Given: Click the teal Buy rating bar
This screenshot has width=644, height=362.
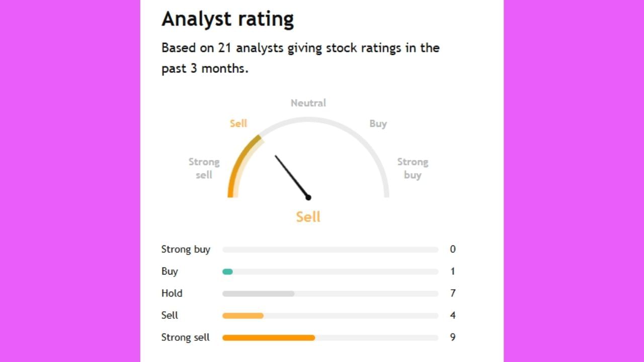Looking at the screenshot, I should pos(227,271).
